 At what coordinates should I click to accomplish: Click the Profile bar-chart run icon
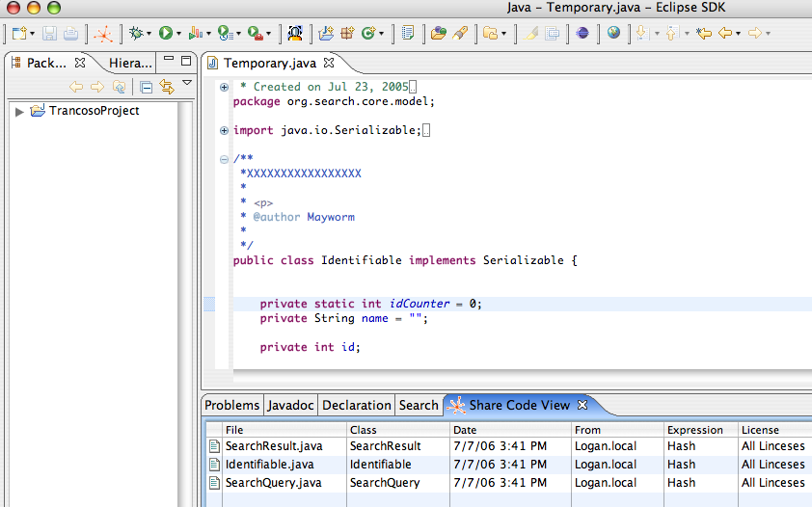(x=195, y=34)
